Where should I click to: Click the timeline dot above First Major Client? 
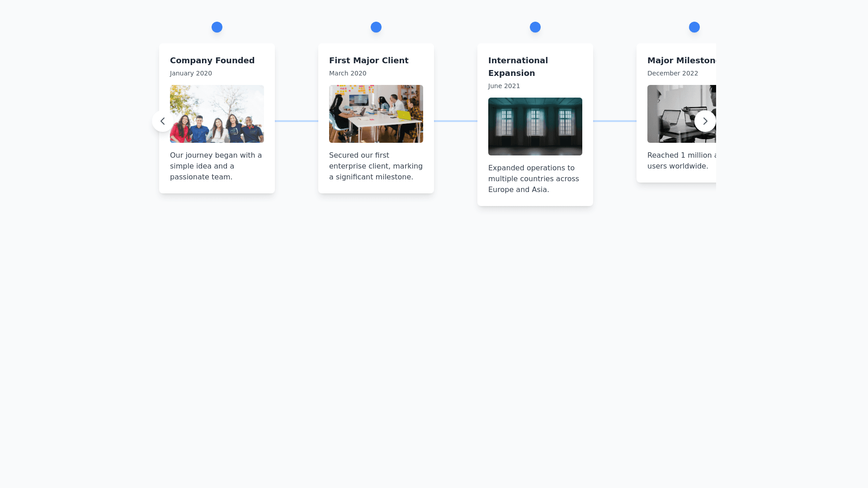[376, 27]
